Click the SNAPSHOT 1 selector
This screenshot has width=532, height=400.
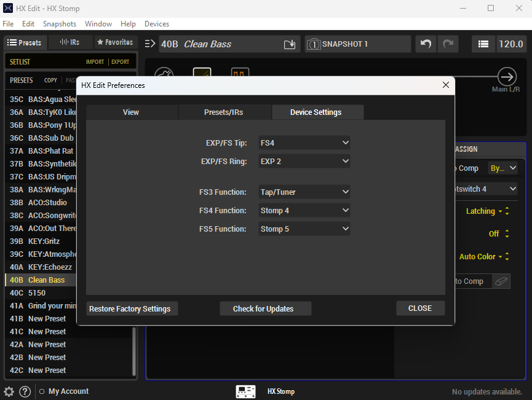pyautogui.click(x=358, y=44)
